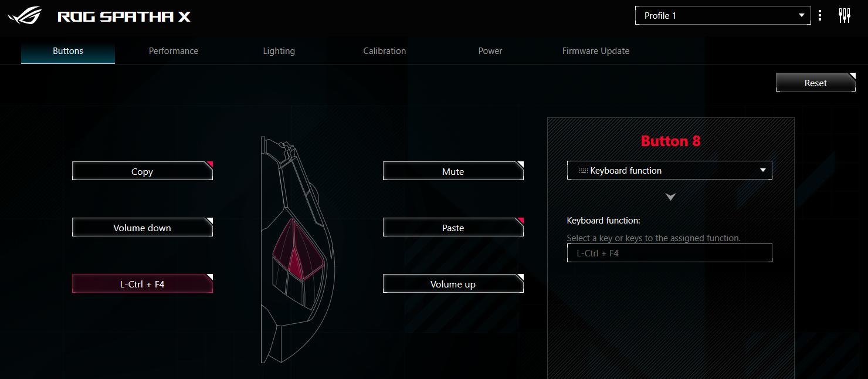The height and width of the screenshot is (379, 868).
Task: Click the L-Ctrl + F4 key capture field
Action: click(x=669, y=253)
